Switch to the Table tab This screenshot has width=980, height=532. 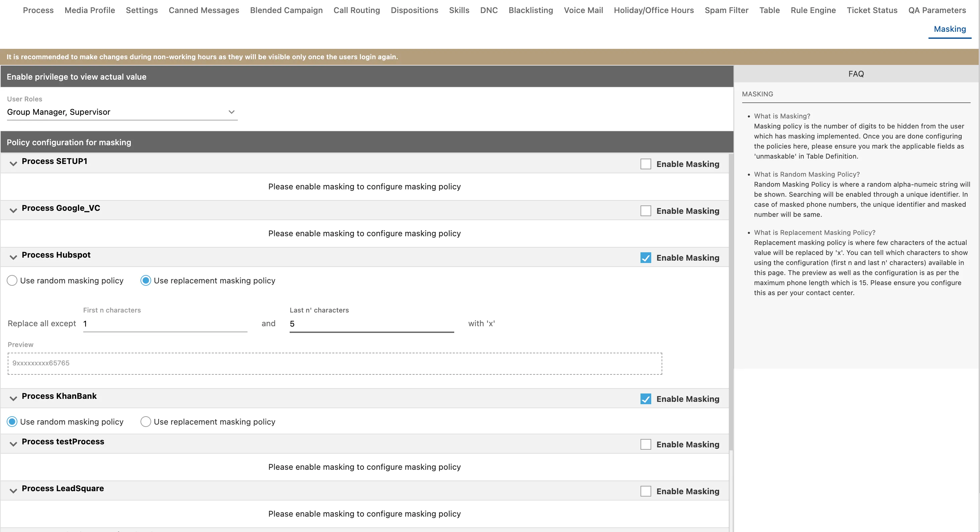(770, 10)
